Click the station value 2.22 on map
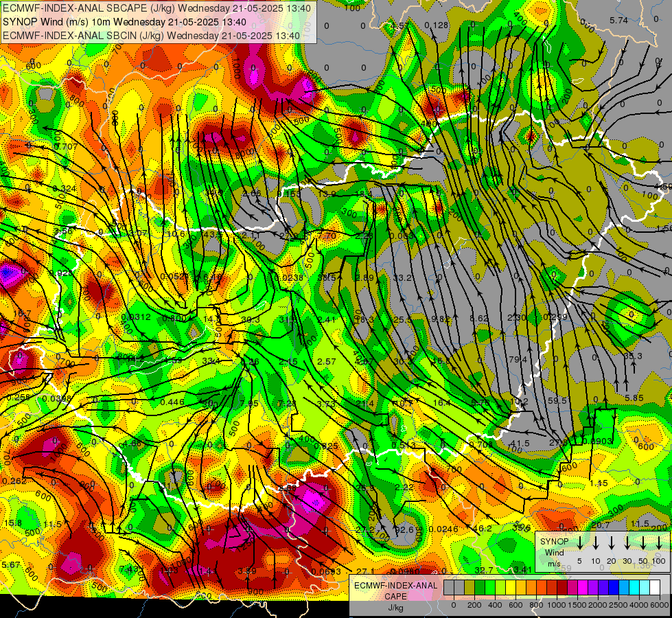 pyautogui.click(x=404, y=488)
